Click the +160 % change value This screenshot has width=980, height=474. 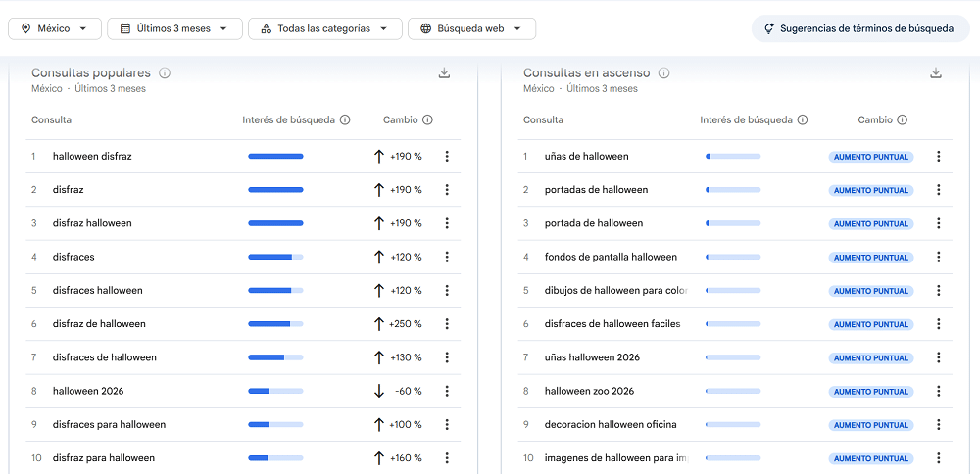[406, 457]
